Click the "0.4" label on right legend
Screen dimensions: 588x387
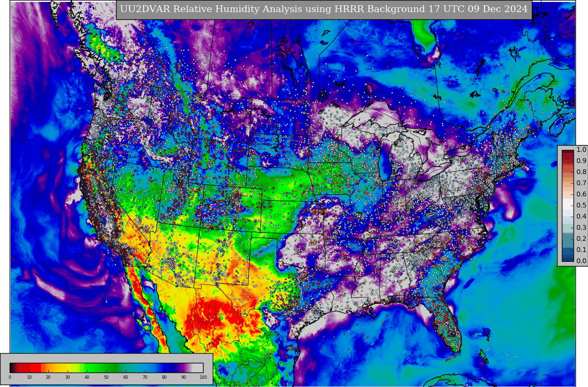(581, 217)
